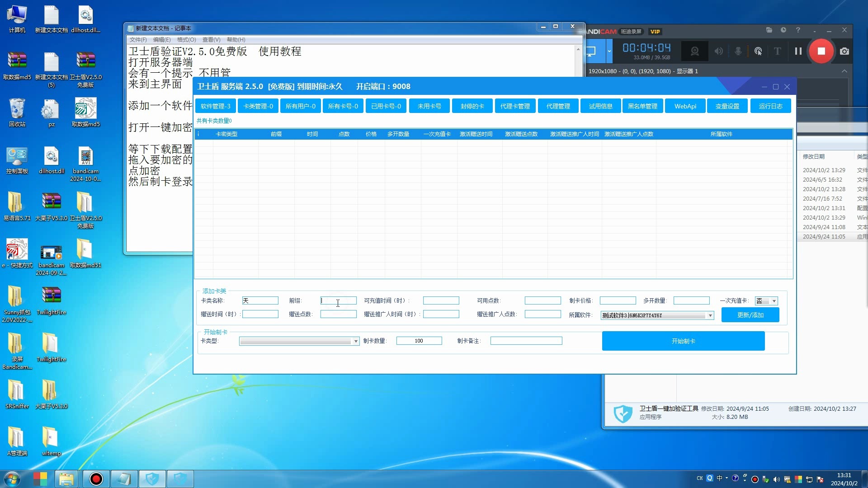Collapse Bandicam panel with up chevron
This screenshot has width=868, height=488.
[844, 71]
